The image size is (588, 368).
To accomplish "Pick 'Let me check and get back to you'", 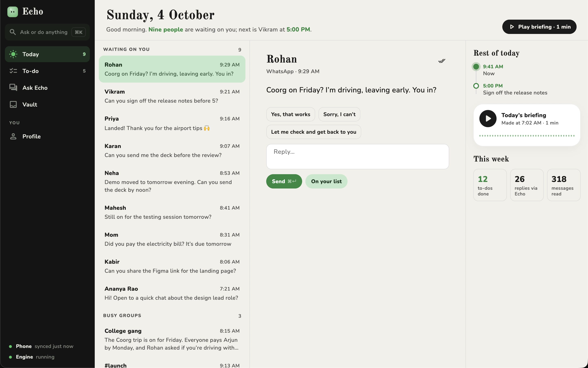I will click(x=314, y=132).
